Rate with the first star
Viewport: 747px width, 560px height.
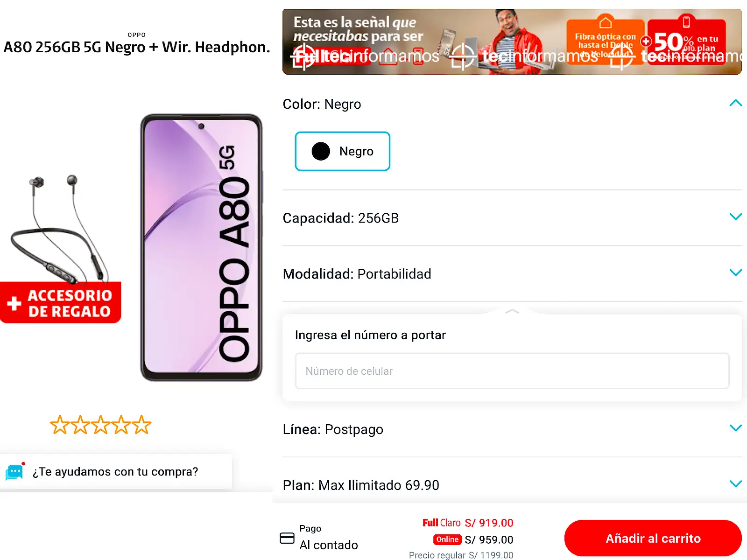point(60,425)
